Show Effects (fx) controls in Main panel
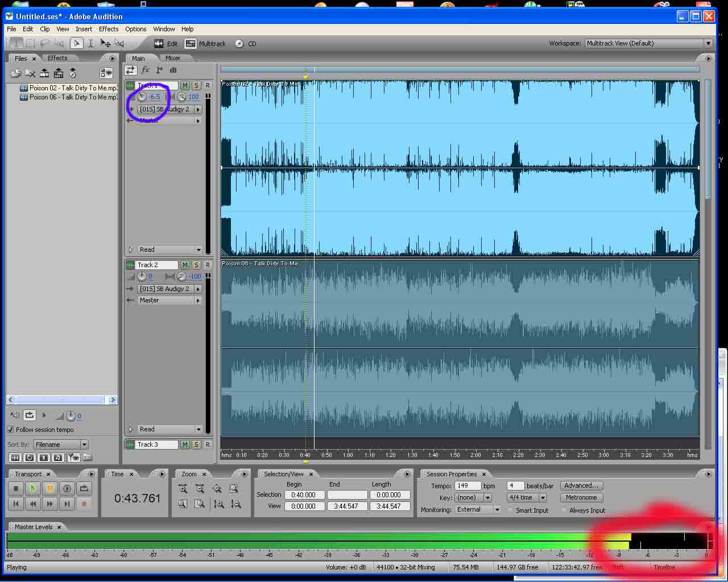This screenshot has height=582, width=728. (146, 70)
